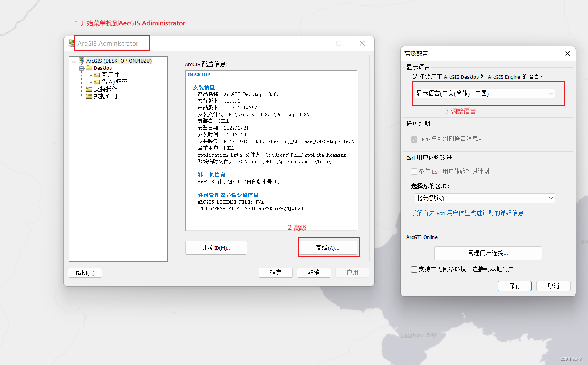Click the LM_LICENSE_FILE: 27011@DESKTOP-QNJ4U2U line

(250, 209)
